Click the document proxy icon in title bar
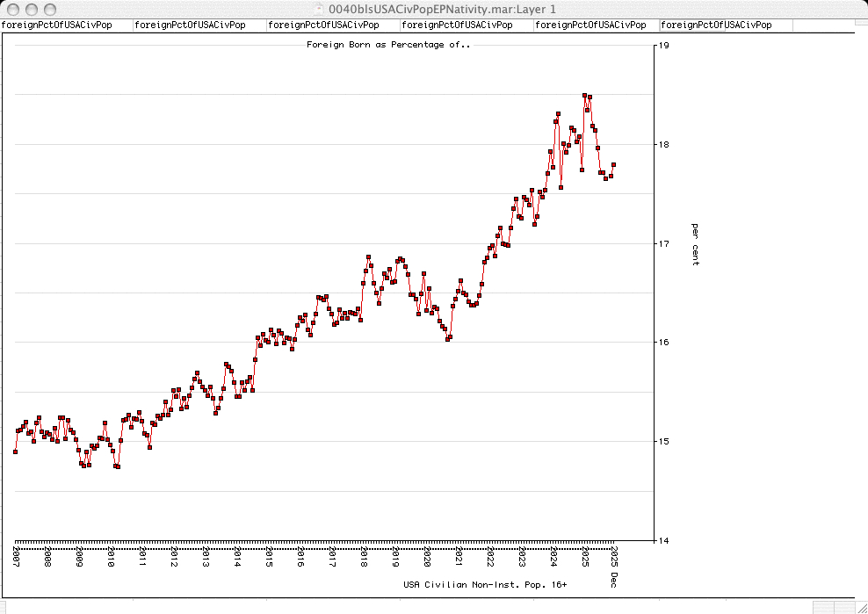Screen dimensions: 868x614 320,8
